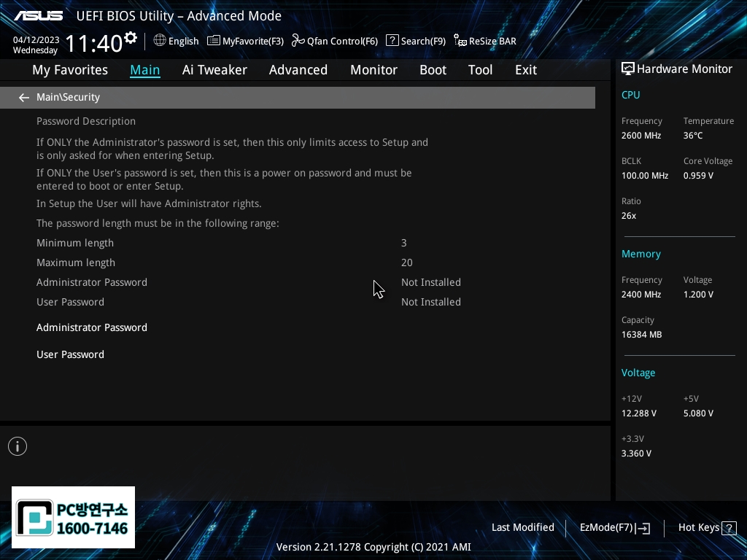Open the Hot Keys help
Screen dimensions: 747x560
[x=698, y=528]
